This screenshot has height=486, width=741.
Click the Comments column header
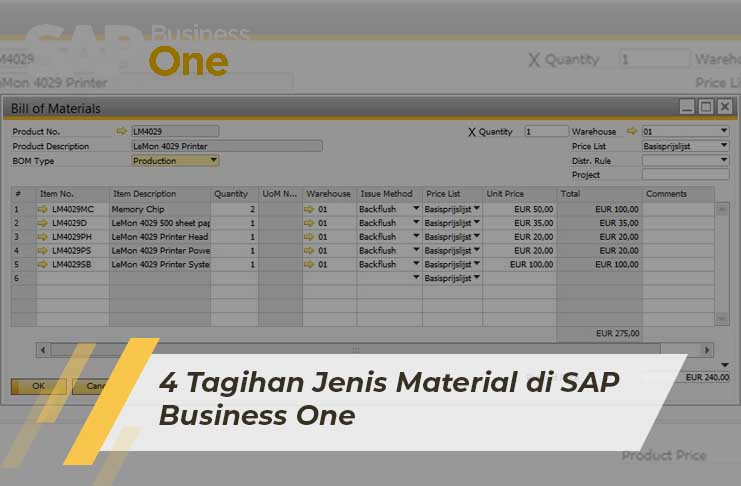(x=679, y=194)
